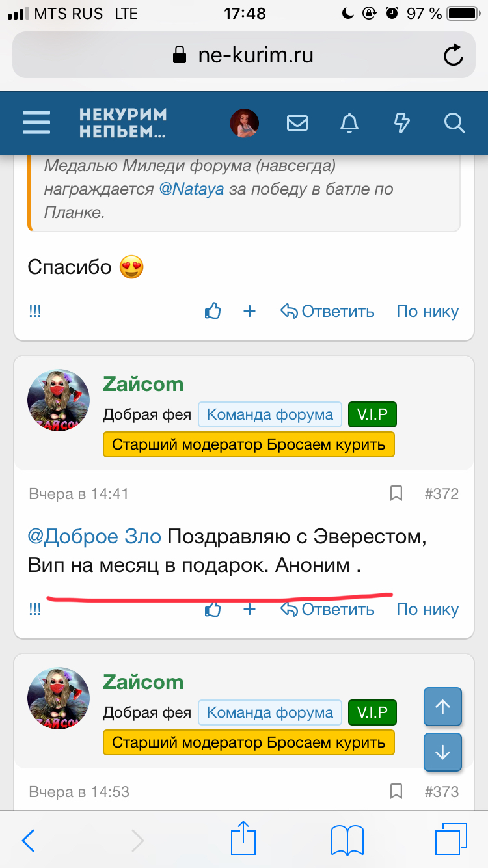Open the hamburger navigation menu
Viewport: 488px width, 868px height.
click(36, 122)
